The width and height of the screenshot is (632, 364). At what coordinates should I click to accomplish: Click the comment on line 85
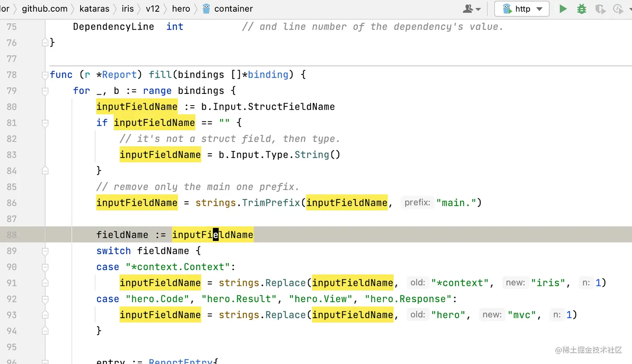198,187
